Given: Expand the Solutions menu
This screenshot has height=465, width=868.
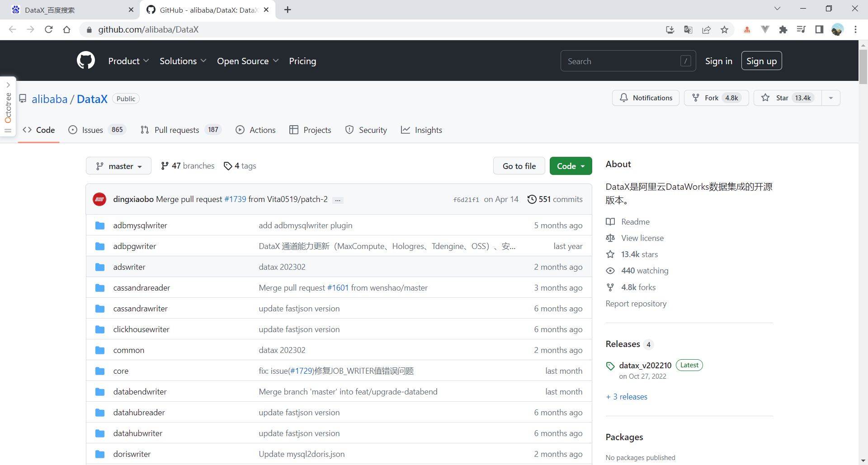Looking at the screenshot, I should (183, 61).
